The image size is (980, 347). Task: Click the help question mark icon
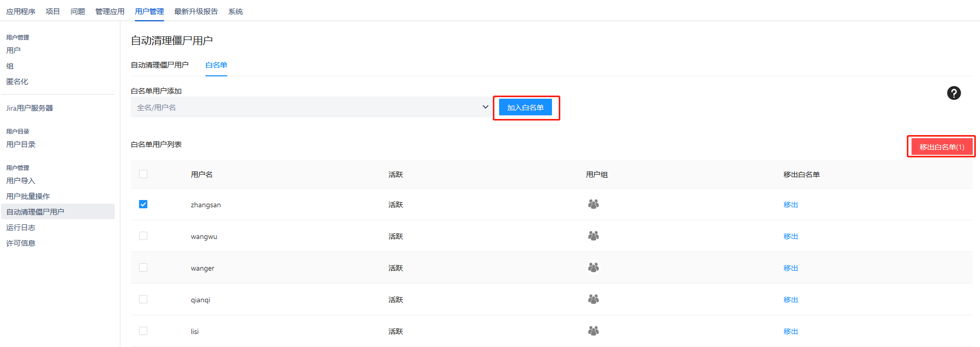coord(954,93)
